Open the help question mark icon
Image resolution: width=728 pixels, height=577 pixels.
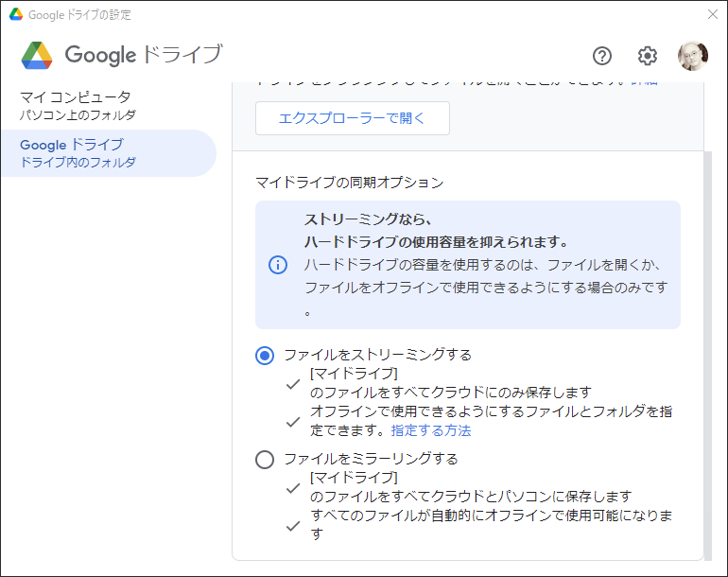coord(602,56)
